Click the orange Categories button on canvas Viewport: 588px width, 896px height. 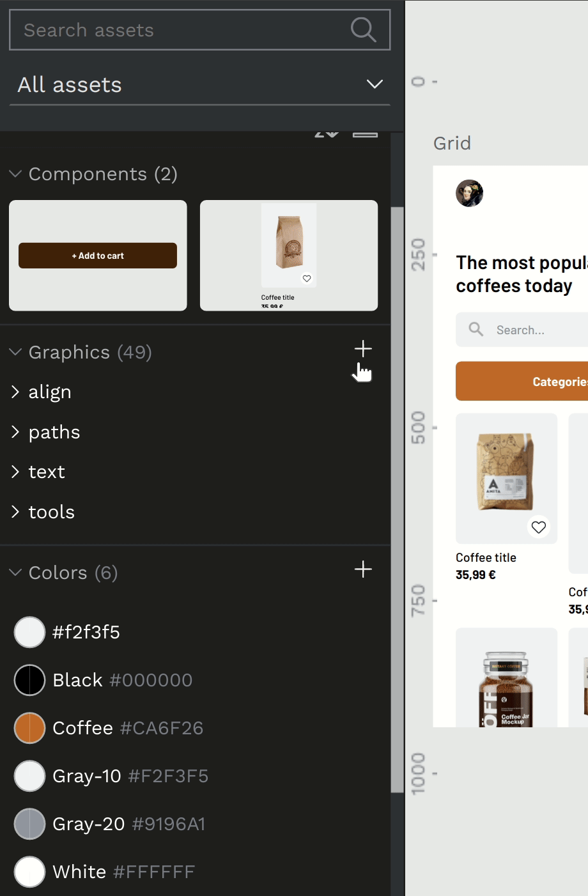point(522,382)
